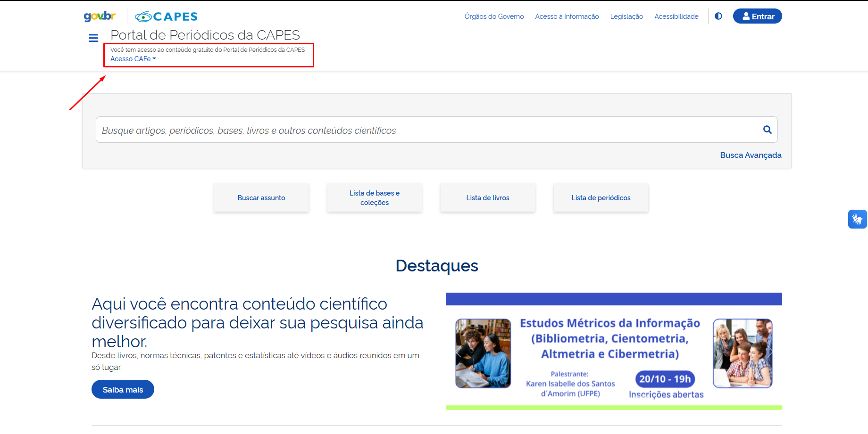The width and height of the screenshot is (868, 434).
Task: Open the Acessibilidade link
Action: pos(676,16)
